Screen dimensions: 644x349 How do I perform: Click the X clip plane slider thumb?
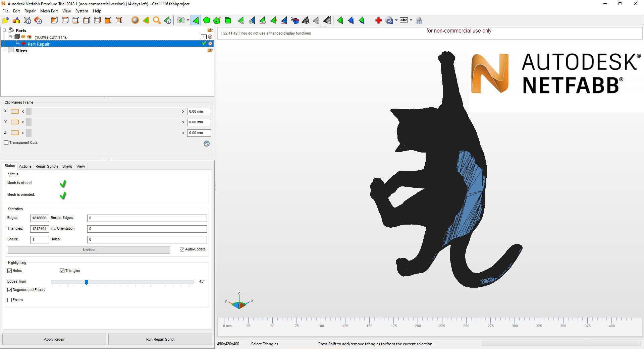(29, 111)
